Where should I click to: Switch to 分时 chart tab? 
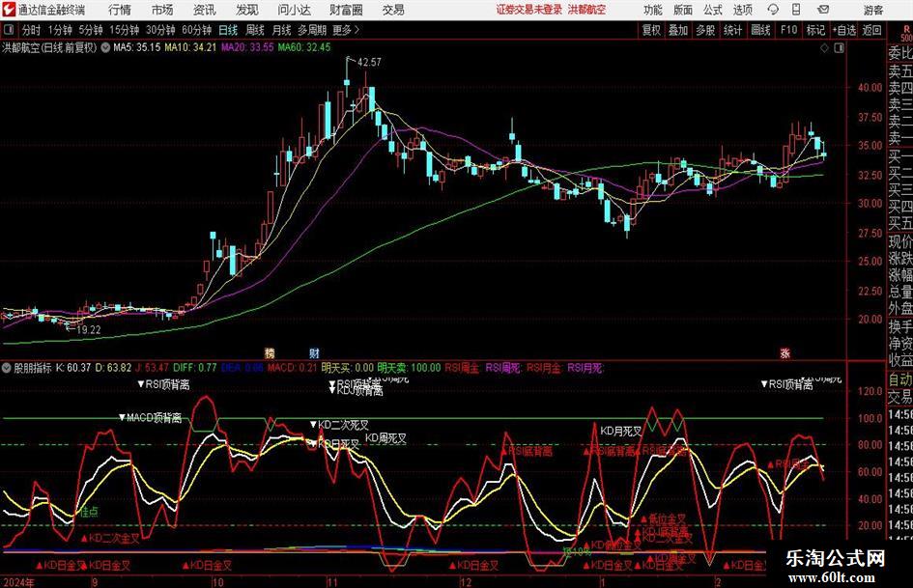31,30
